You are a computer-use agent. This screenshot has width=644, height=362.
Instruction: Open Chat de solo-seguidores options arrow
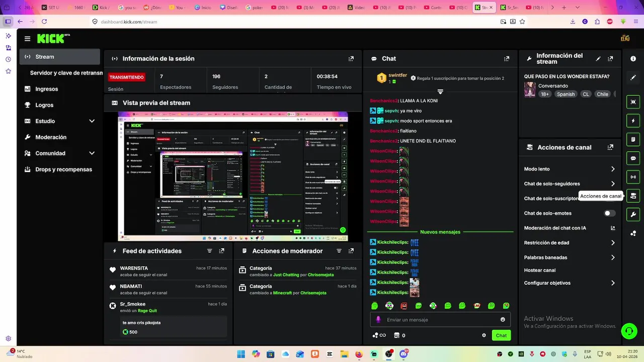[613, 184]
